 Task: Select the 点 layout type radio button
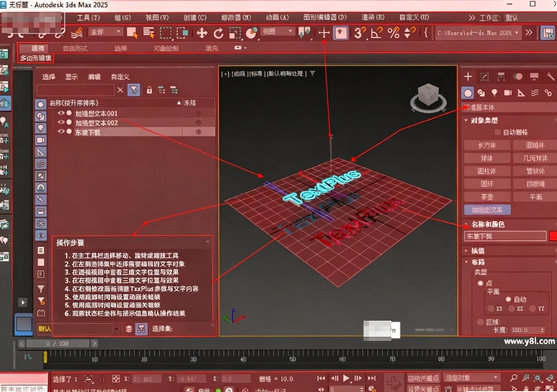(x=480, y=283)
